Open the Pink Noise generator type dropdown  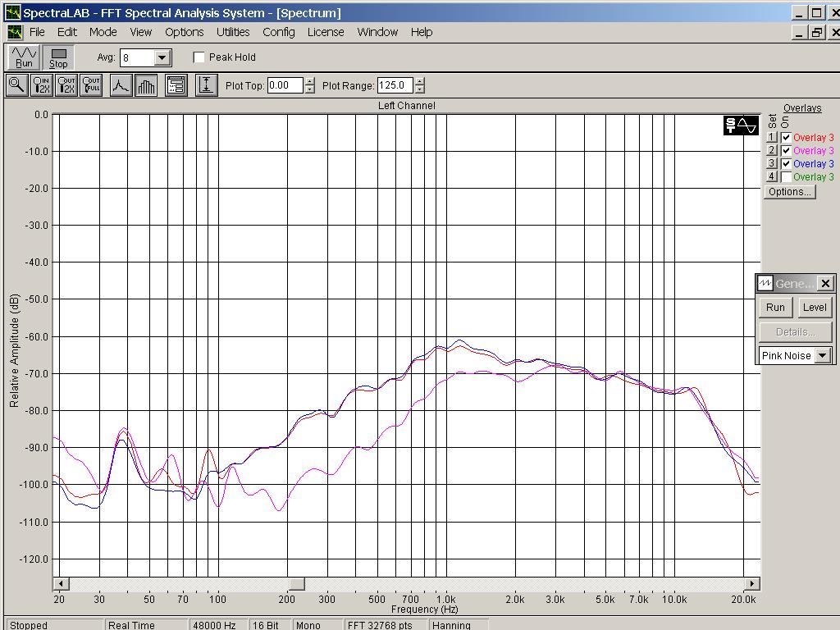coord(823,355)
